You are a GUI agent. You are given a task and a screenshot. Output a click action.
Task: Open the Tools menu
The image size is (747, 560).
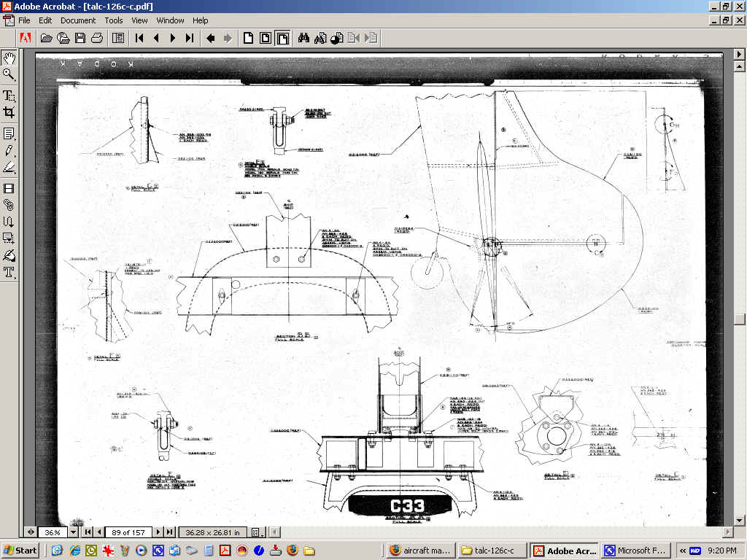tap(114, 20)
